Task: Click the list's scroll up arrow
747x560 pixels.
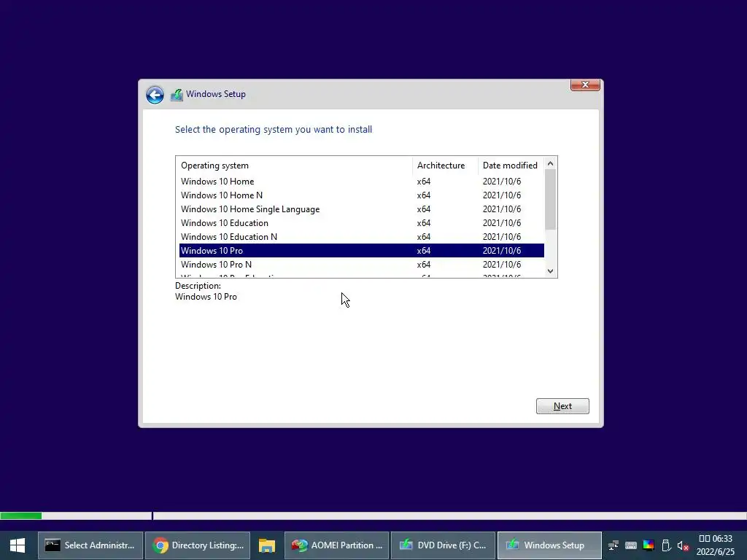Action: (x=550, y=163)
